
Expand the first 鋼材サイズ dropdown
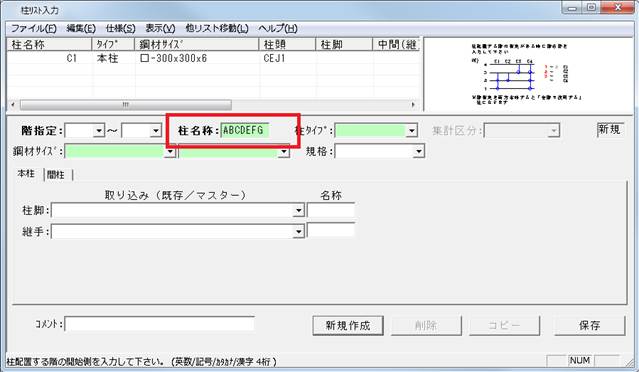coord(170,152)
